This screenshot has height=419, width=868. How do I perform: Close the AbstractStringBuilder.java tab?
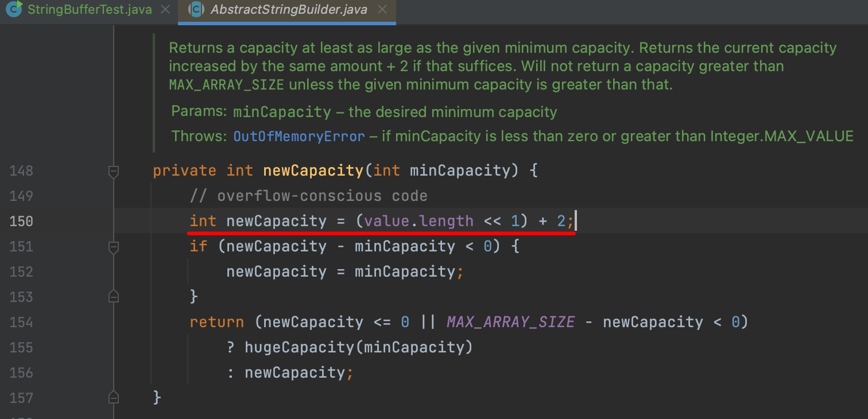tap(383, 10)
